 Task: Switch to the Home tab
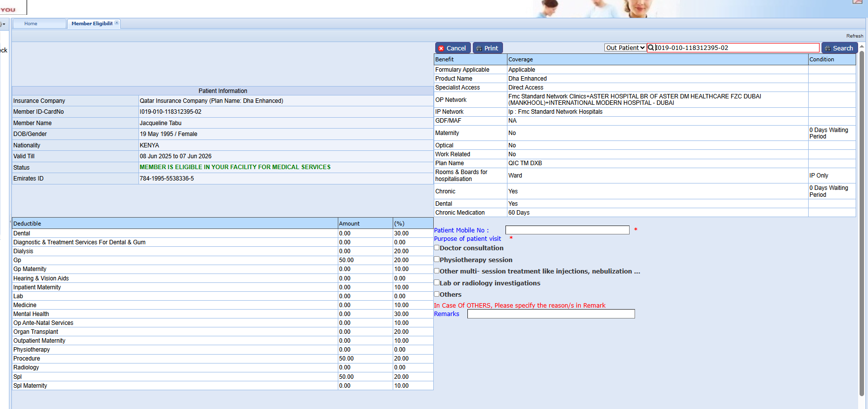pos(31,24)
